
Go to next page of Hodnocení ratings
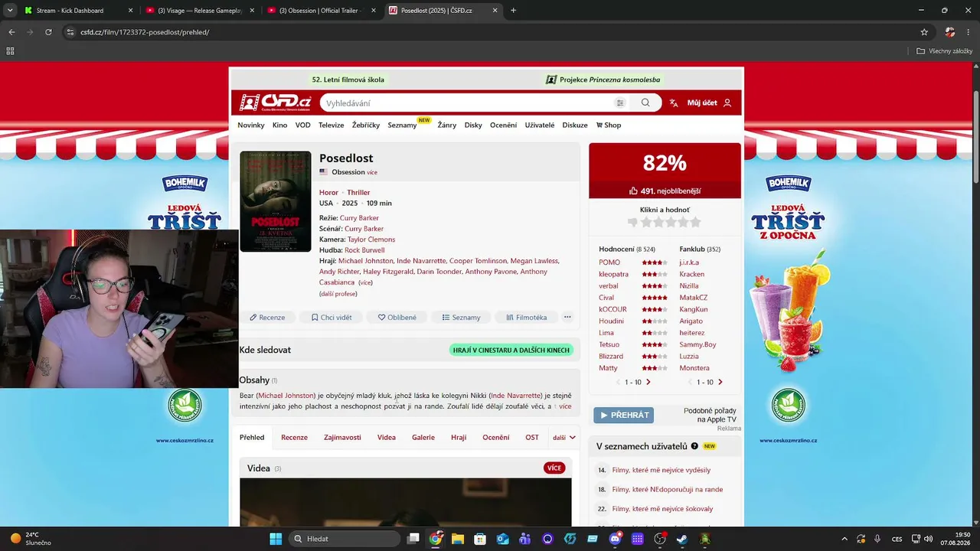coord(648,382)
